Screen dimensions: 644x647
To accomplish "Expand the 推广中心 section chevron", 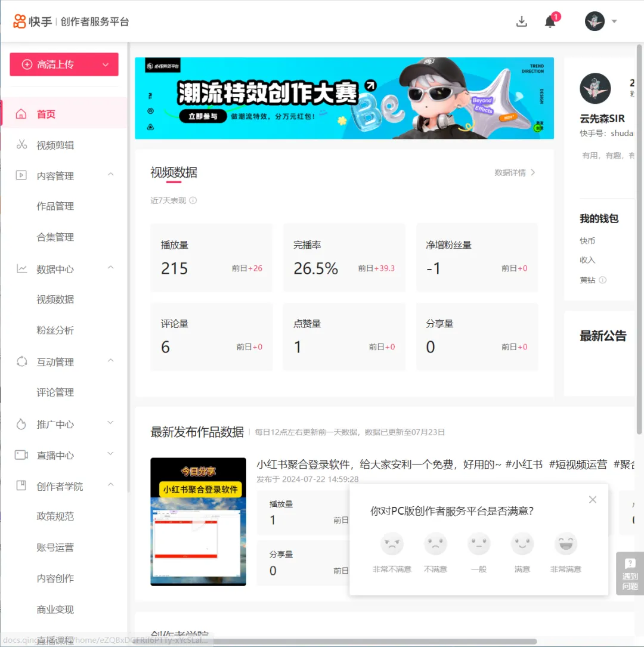I will click(110, 423).
